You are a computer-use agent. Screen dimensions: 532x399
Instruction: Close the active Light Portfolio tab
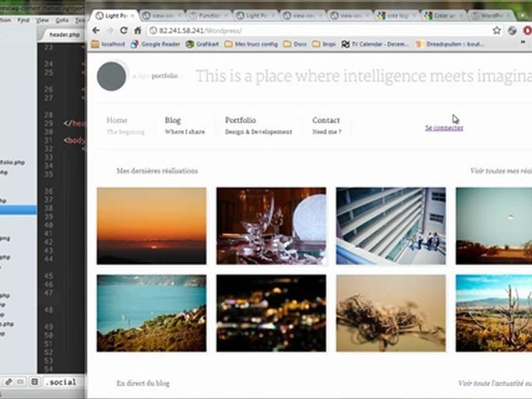132,16
